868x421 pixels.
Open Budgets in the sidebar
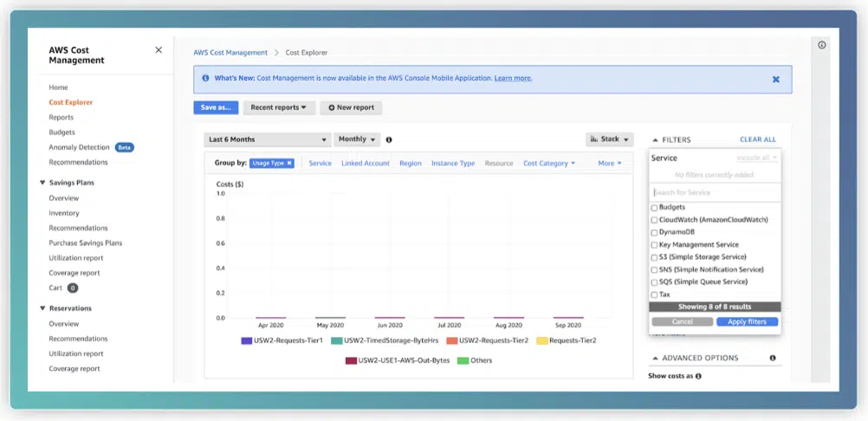[62, 133]
